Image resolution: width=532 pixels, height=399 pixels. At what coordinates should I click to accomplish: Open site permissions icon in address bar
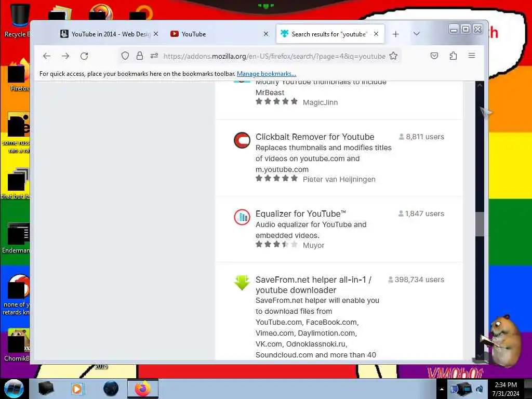tap(154, 56)
